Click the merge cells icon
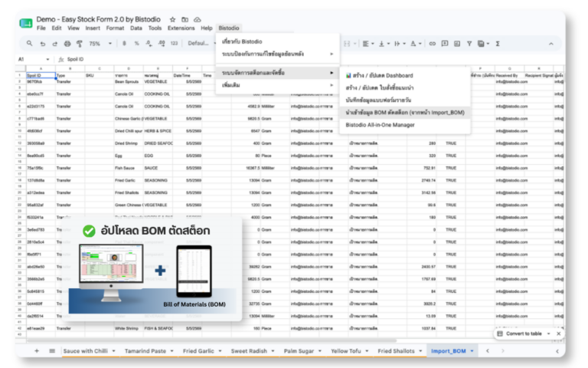Screen dimensions: 588x368 (x=348, y=44)
